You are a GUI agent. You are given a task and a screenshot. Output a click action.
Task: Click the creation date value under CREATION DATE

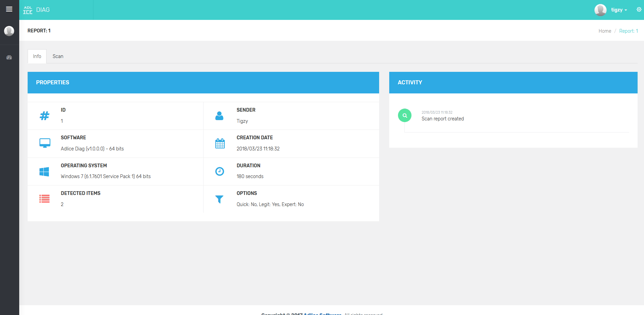click(258, 149)
